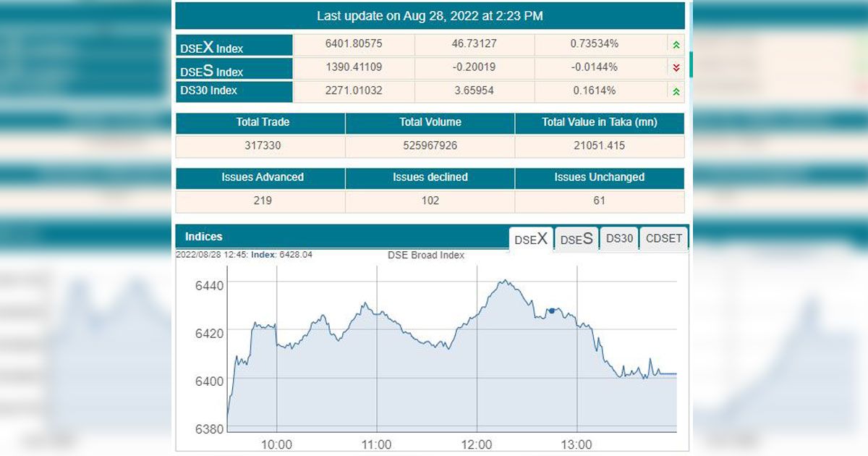Viewport: 868px width, 456px height.
Task: Click the DS30 percentage 0.1614%
Action: pyautogui.click(x=595, y=90)
